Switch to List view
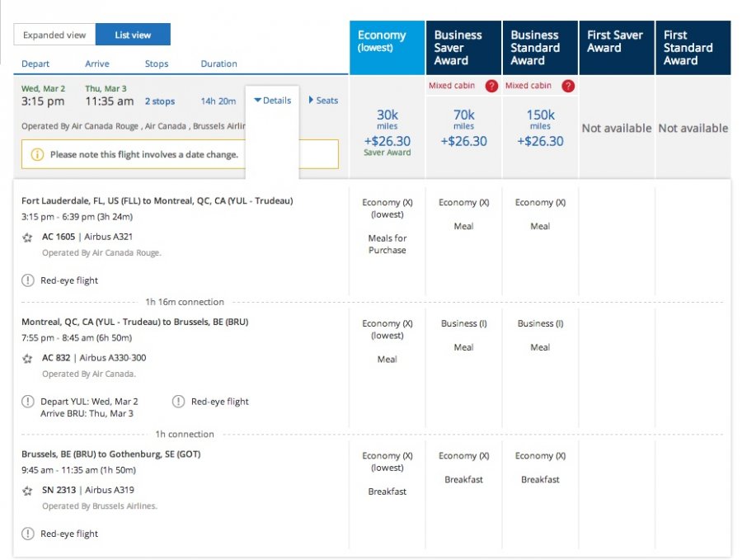The image size is (742, 560). (133, 35)
